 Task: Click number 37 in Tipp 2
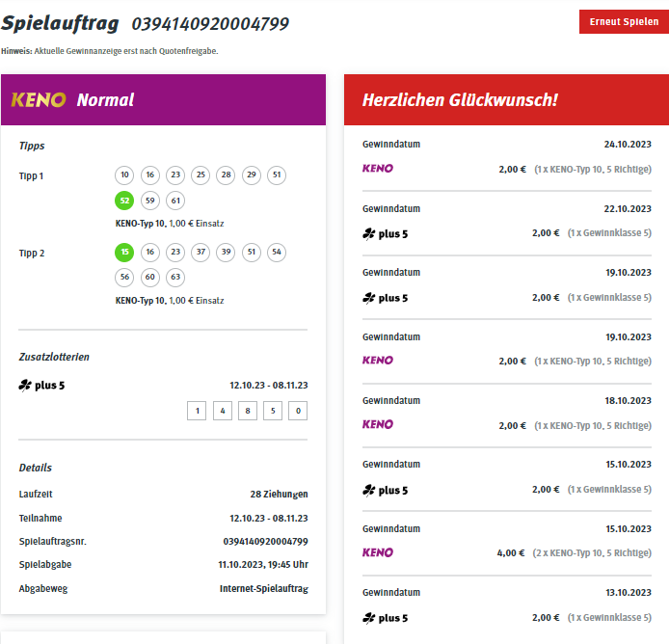tap(201, 253)
